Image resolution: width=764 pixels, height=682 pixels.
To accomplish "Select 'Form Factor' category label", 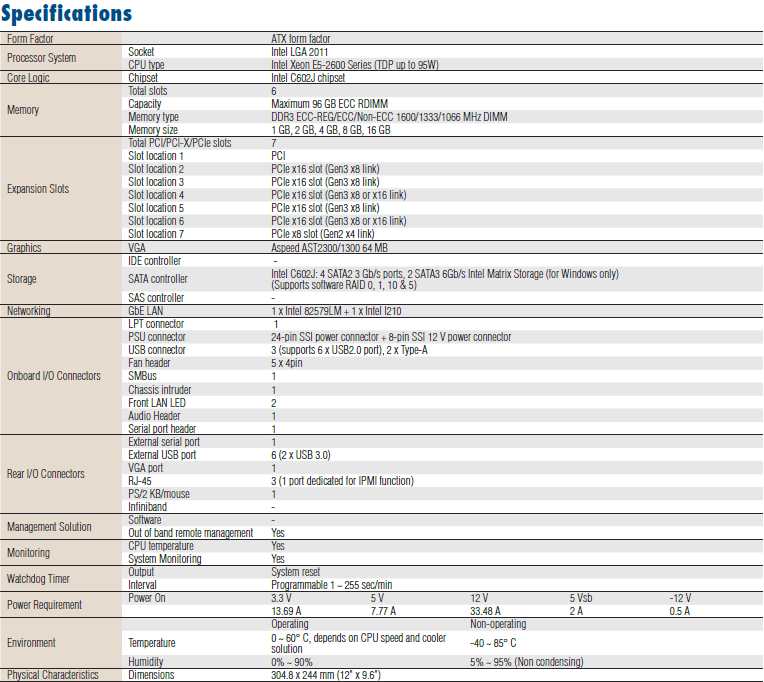I will 30,39.
